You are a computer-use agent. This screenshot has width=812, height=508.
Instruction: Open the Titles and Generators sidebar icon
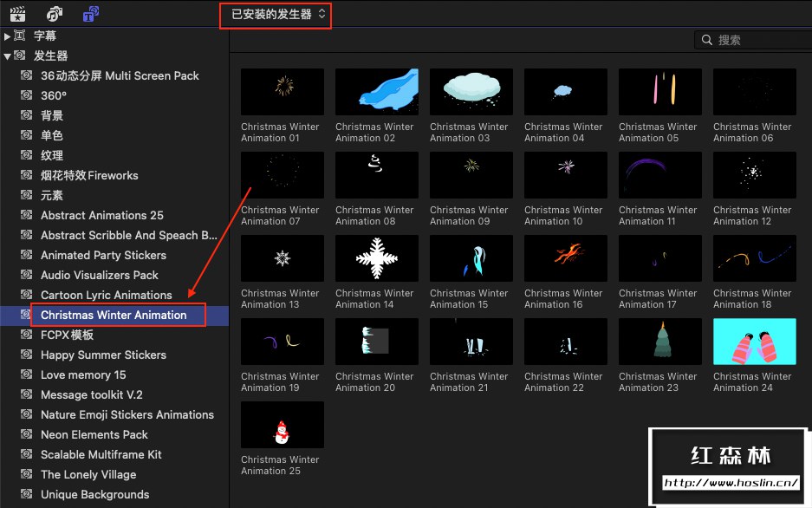pyautogui.click(x=91, y=14)
